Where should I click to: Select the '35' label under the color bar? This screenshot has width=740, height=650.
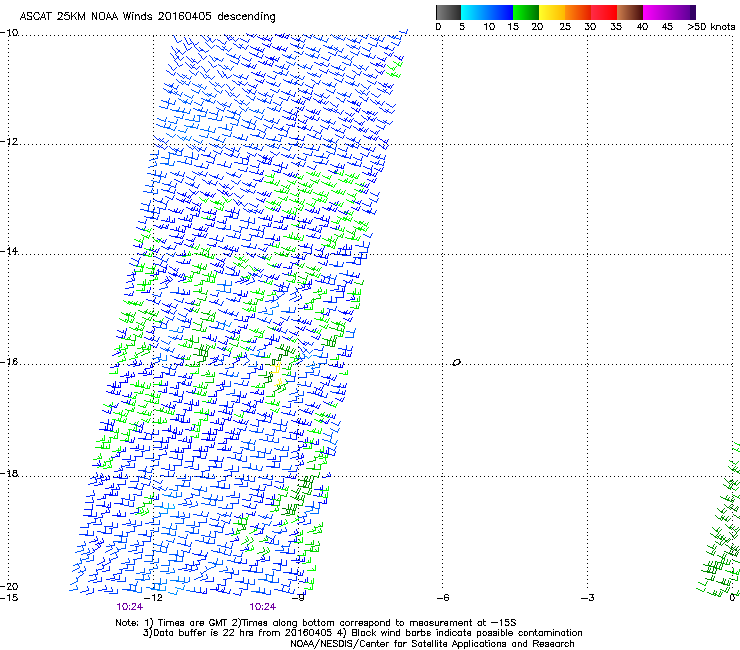(x=616, y=27)
